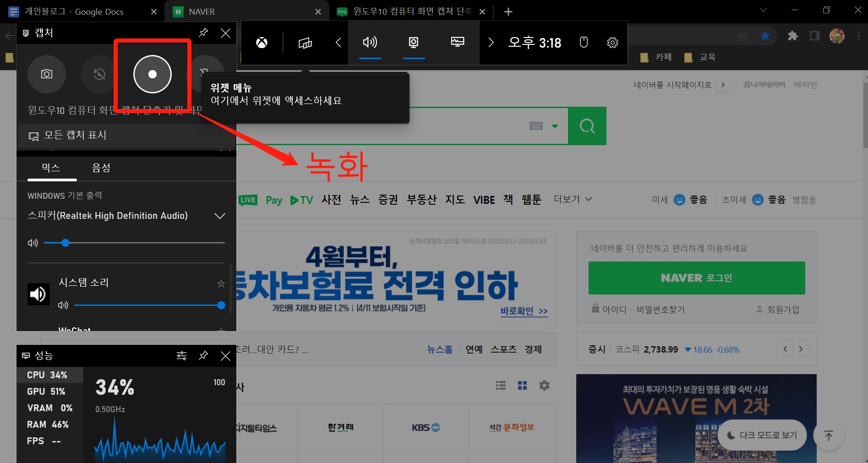
Task: Switch to the NAVER browser tab
Action: [x=248, y=11]
